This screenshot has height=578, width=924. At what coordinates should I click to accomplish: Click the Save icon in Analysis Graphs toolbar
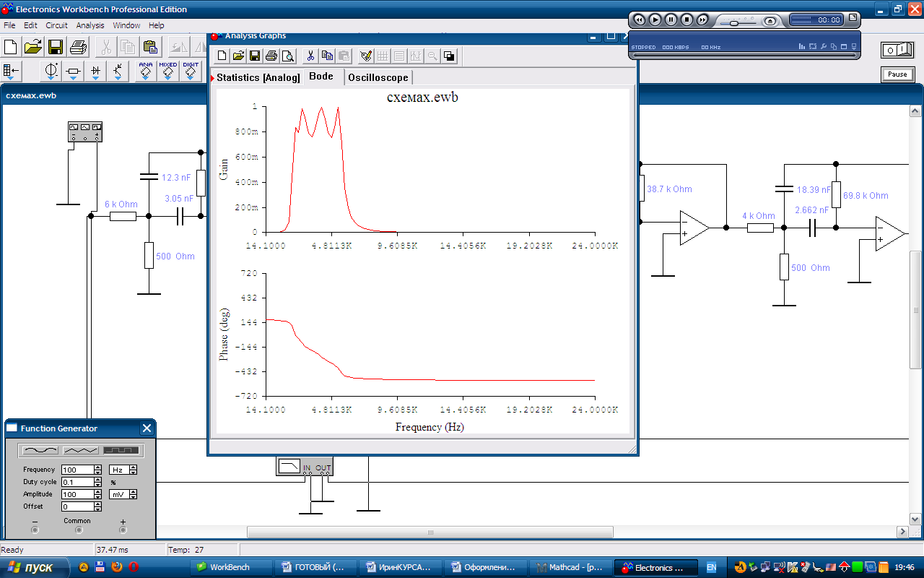coord(254,56)
